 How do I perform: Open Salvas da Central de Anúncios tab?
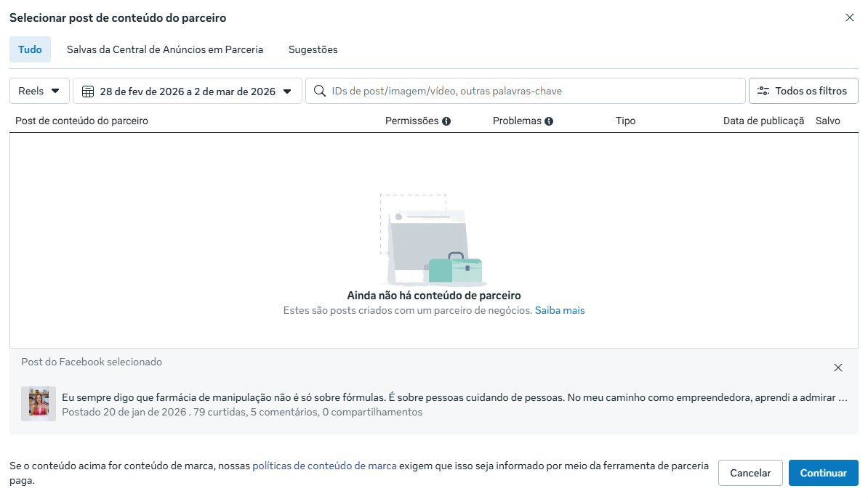coord(164,49)
